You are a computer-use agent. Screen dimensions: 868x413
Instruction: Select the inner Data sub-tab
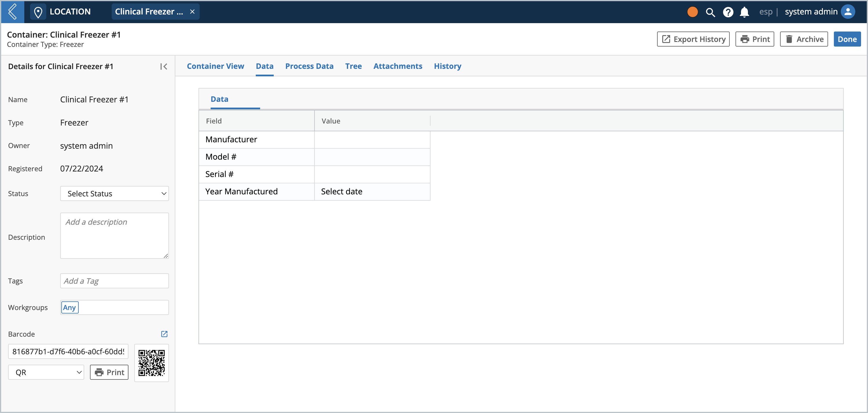click(x=219, y=99)
